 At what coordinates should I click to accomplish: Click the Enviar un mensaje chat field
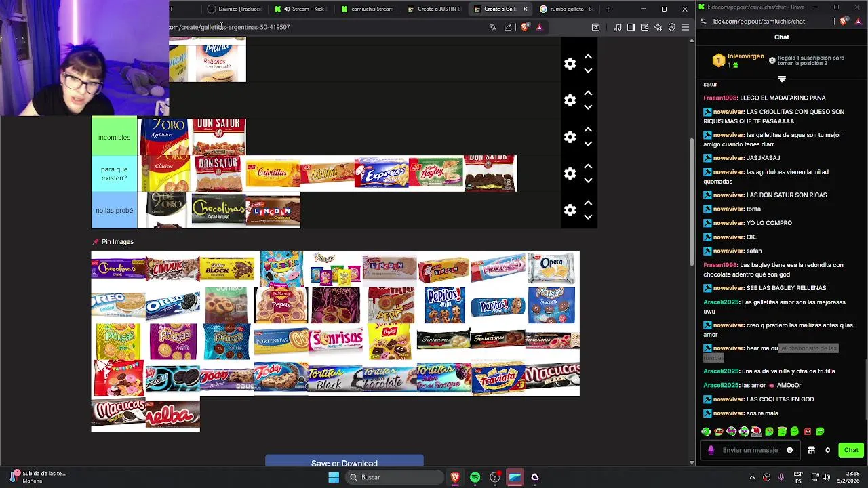pyautogui.click(x=750, y=450)
